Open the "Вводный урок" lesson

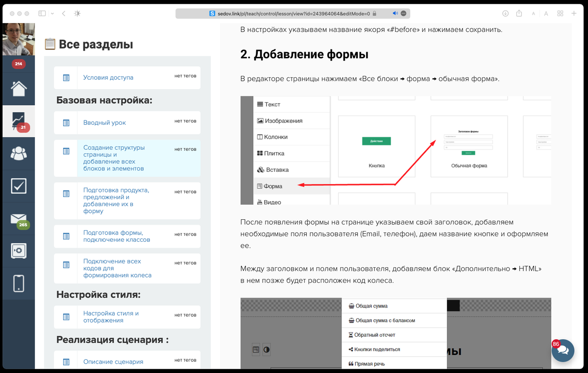[104, 123]
